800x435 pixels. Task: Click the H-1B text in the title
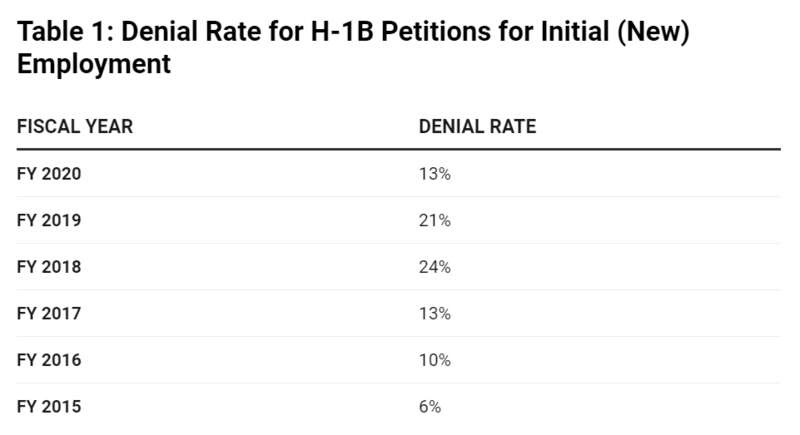pos(342,32)
